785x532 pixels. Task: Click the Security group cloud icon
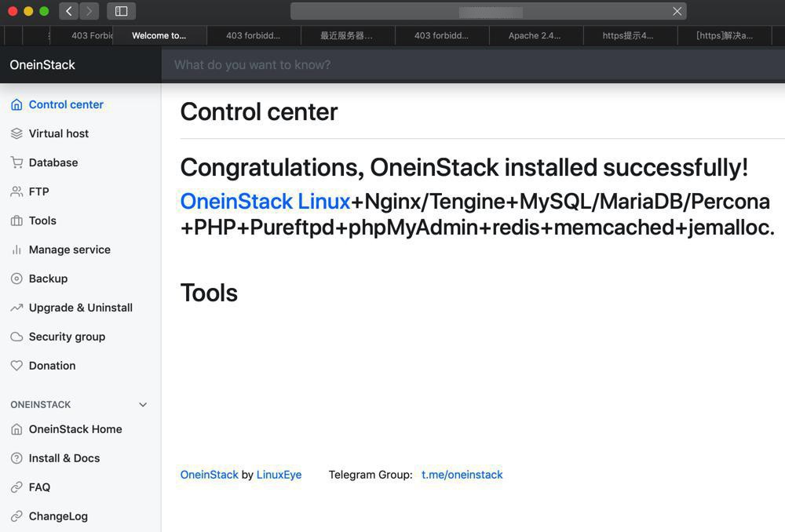click(x=16, y=337)
